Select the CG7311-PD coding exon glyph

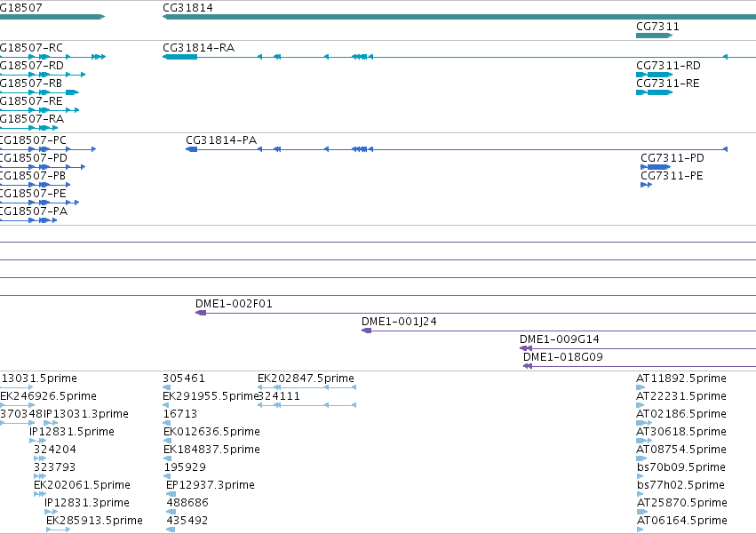(656, 167)
